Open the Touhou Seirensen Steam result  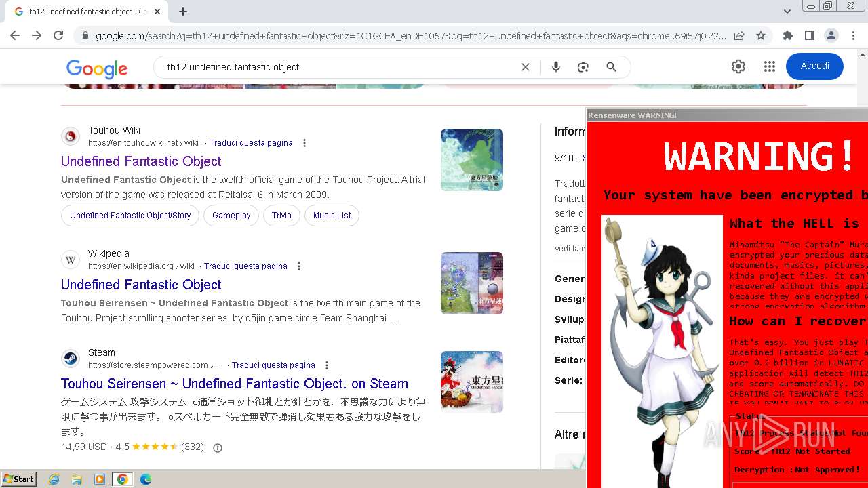pos(235,384)
